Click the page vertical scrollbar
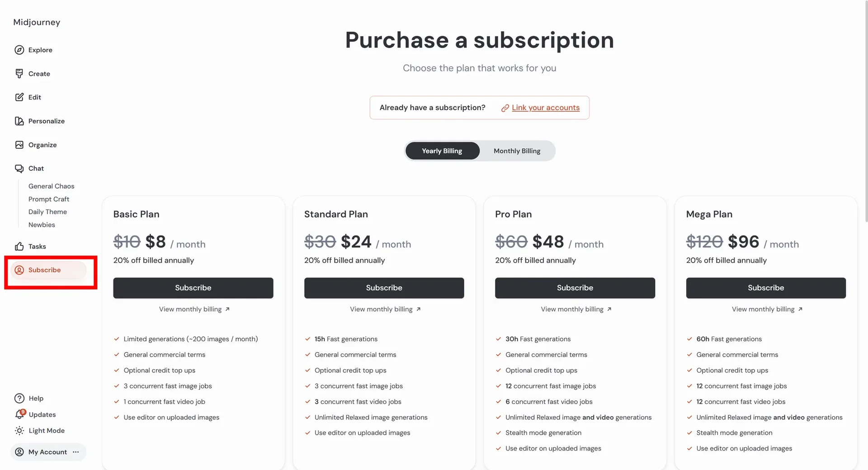 (865, 113)
